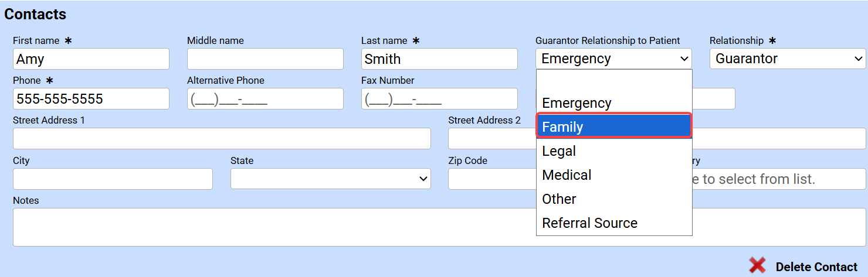
Task: Select the Legal relationship option
Action: point(614,151)
